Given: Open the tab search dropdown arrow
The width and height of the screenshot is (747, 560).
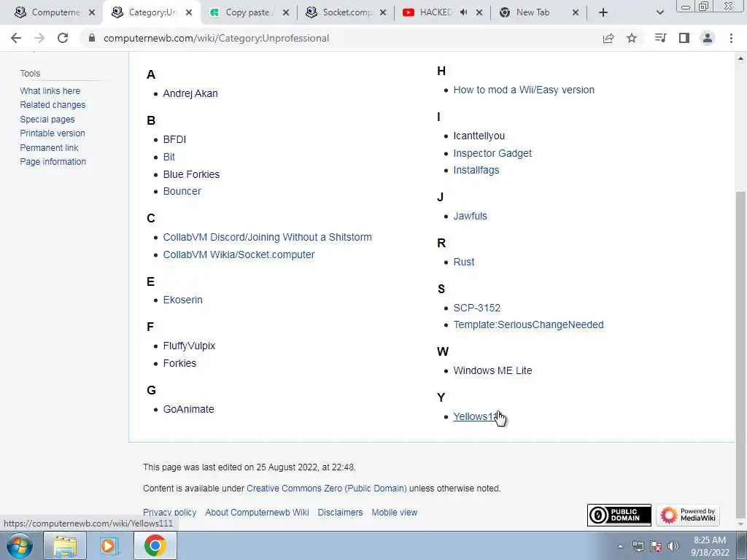Looking at the screenshot, I should (659, 12).
